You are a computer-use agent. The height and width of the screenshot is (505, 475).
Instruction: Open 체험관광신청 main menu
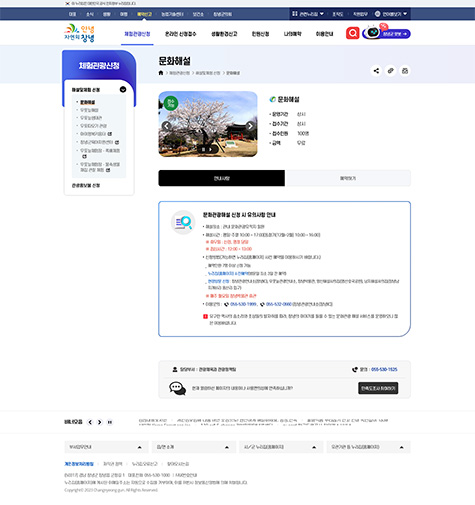point(137,34)
